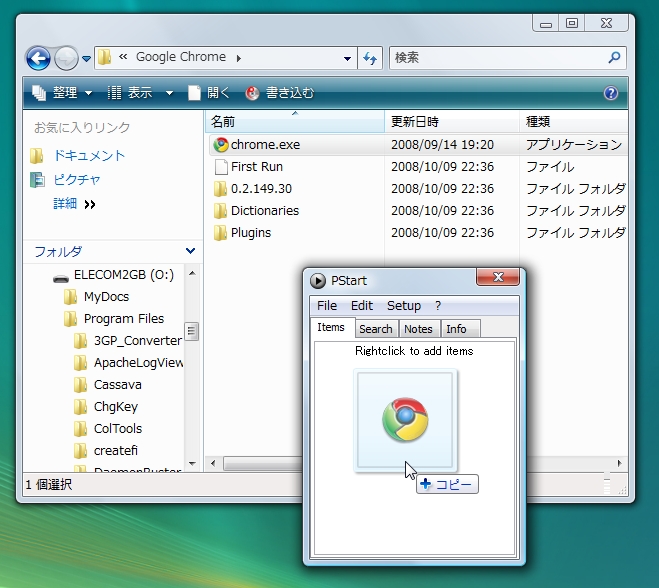Open the 表示 dropdown arrow
659x588 pixels.
click(169, 93)
